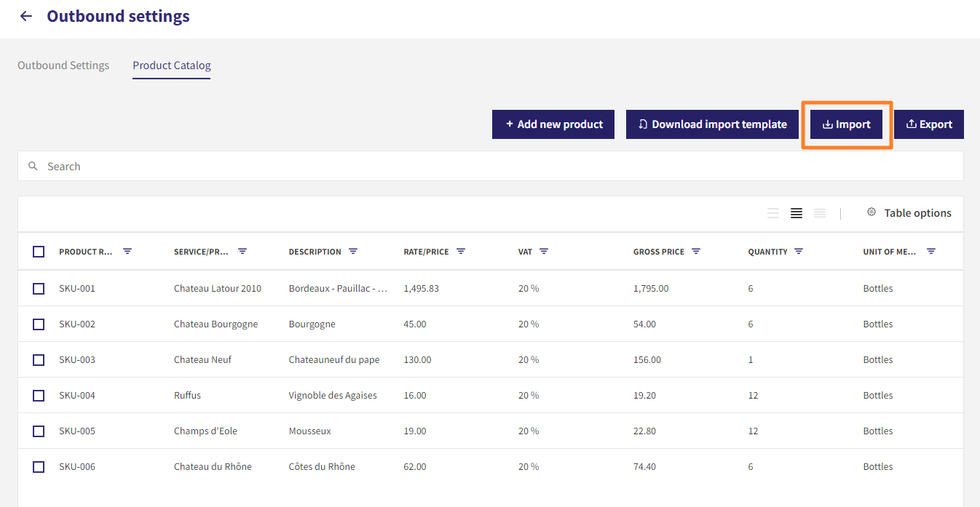Open Rate/Price column filter dropdown

pyautogui.click(x=461, y=252)
